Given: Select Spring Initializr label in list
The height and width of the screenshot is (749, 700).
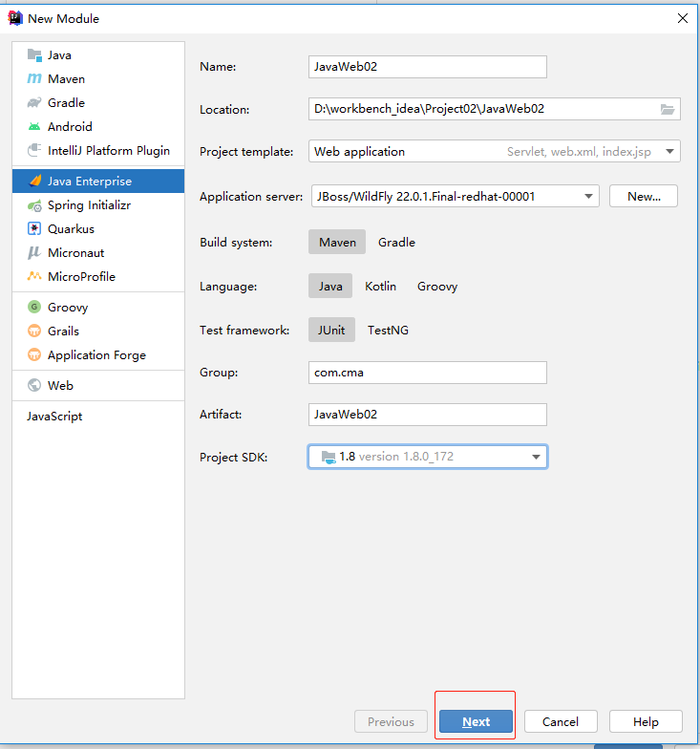Looking at the screenshot, I should pyautogui.click(x=90, y=205).
